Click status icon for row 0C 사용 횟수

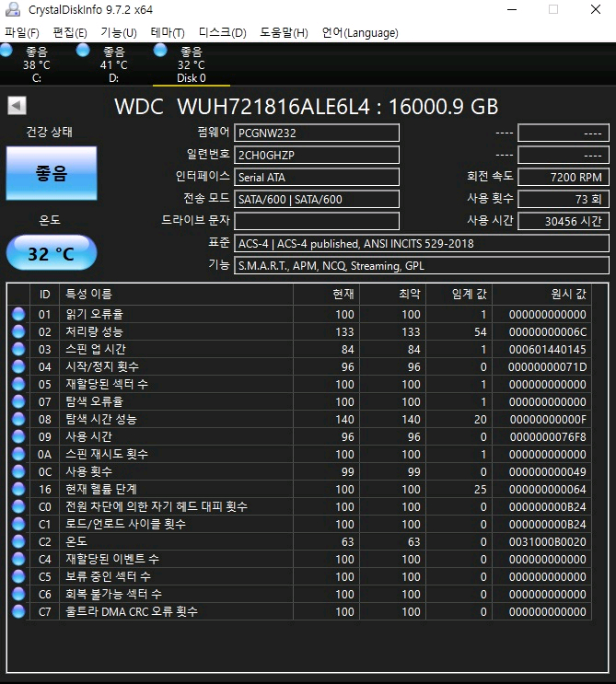tap(18, 471)
